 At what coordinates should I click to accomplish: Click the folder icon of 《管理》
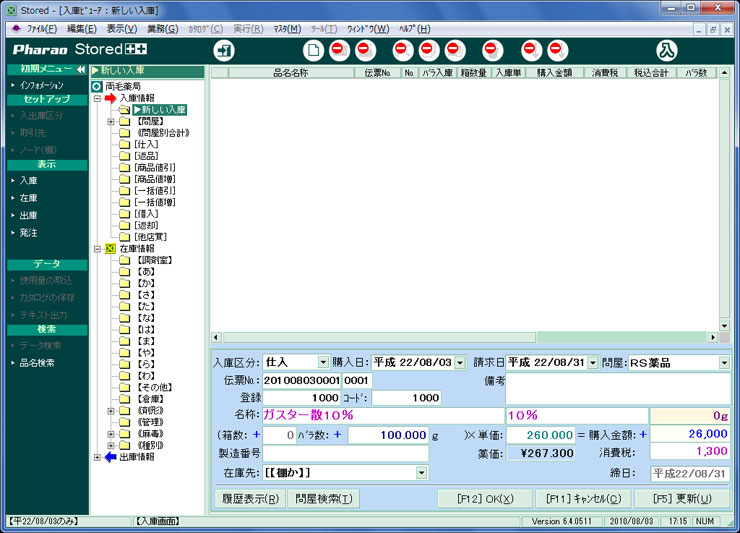(125, 422)
